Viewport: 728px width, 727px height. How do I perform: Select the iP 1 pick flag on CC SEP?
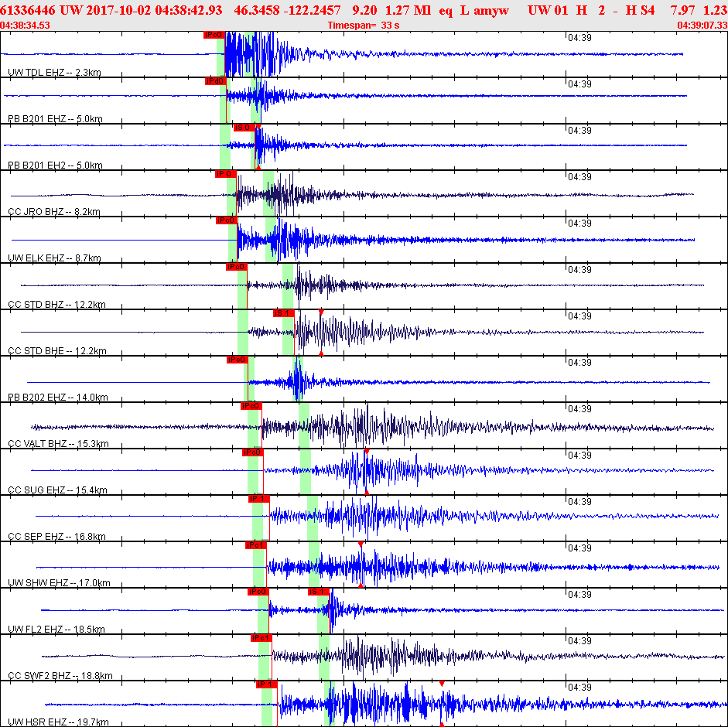259,499
